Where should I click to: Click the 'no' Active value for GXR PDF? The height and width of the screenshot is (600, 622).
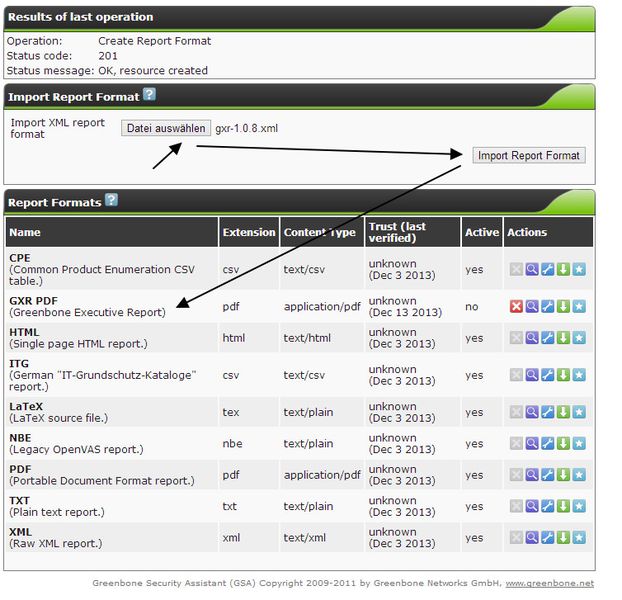click(472, 307)
